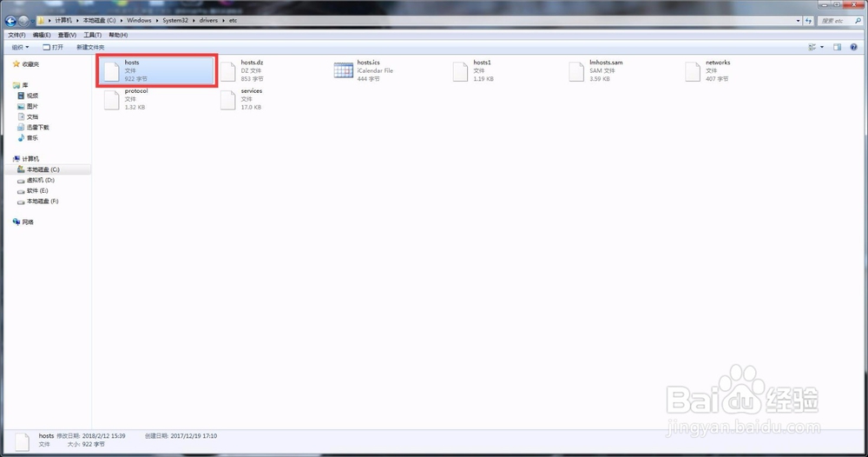Open the 工具(T) menu
868x457 pixels.
[x=93, y=35]
